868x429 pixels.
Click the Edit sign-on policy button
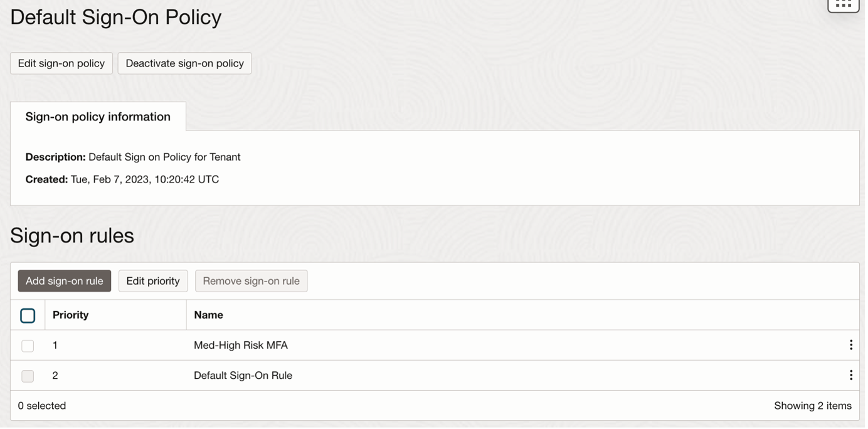[60, 63]
